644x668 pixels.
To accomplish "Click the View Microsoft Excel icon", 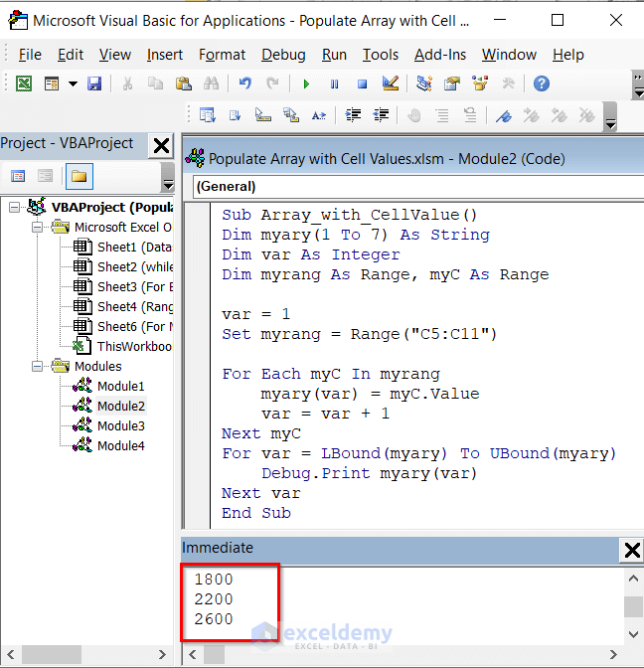I will pyautogui.click(x=23, y=84).
